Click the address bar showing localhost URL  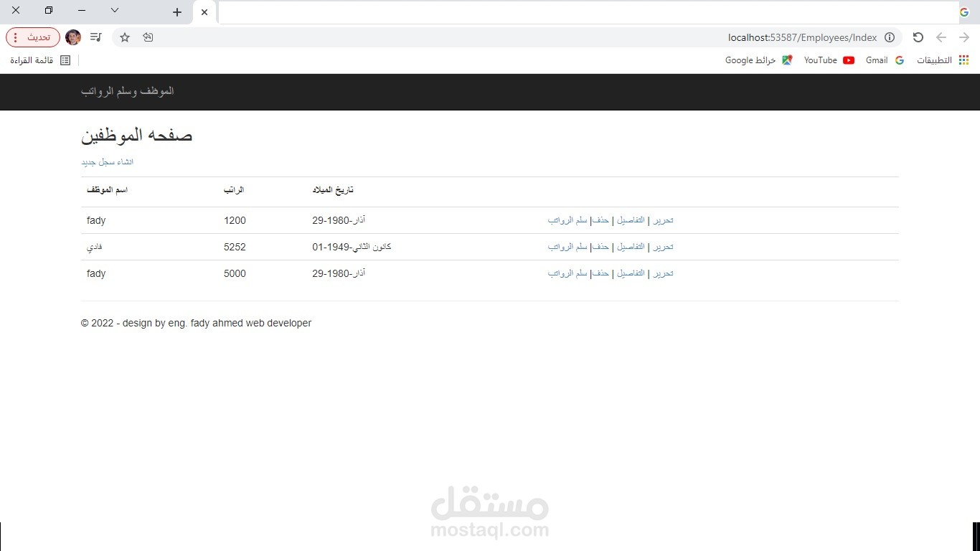click(802, 37)
